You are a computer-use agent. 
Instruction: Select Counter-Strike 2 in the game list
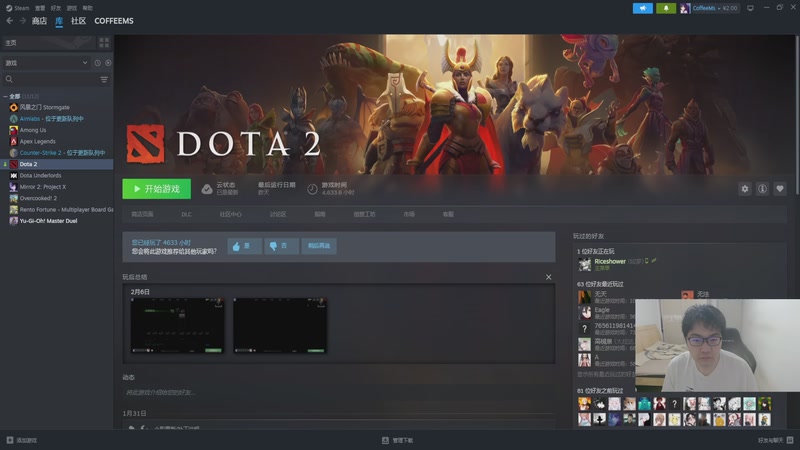(57, 153)
